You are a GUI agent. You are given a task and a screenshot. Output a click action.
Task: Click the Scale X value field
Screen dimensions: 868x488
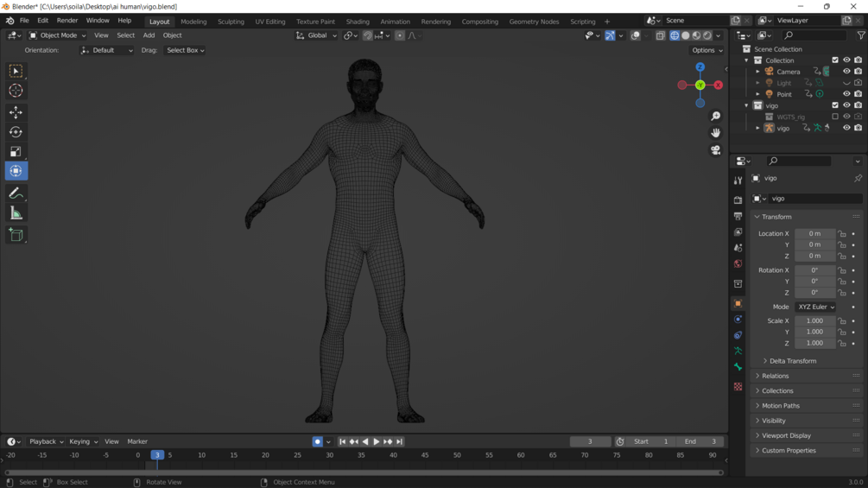coord(814,320)
